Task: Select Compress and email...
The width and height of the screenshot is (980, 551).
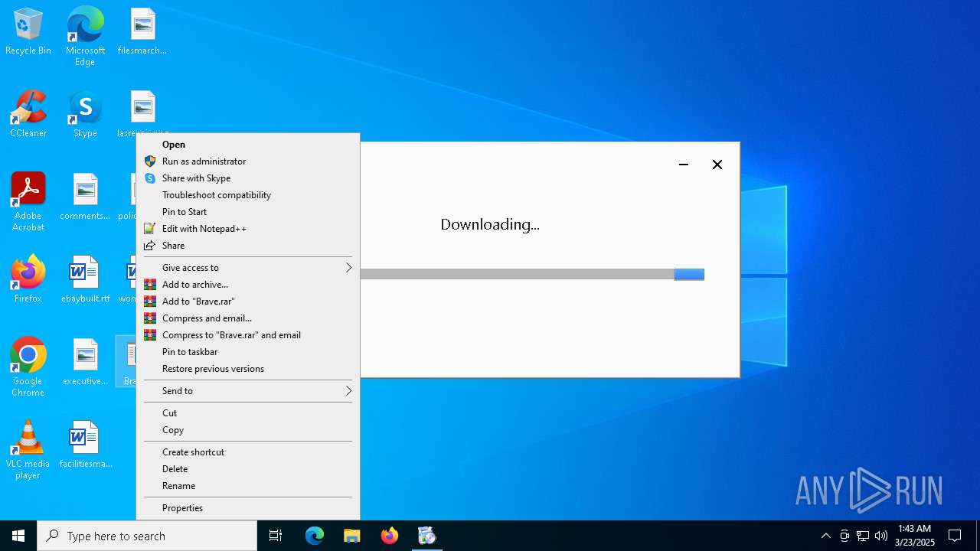Action: coord(248,318)
